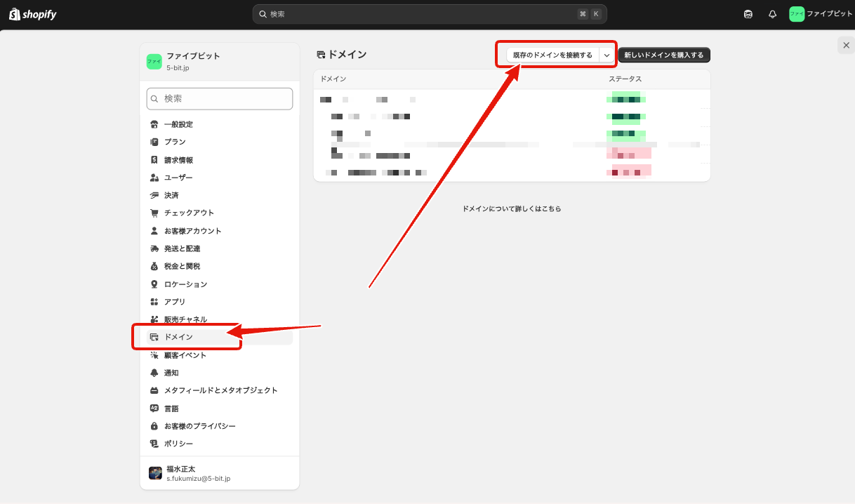Select 言語 language settings icon
This screenshot has height=504, width=855.
(x=154, y=408)
